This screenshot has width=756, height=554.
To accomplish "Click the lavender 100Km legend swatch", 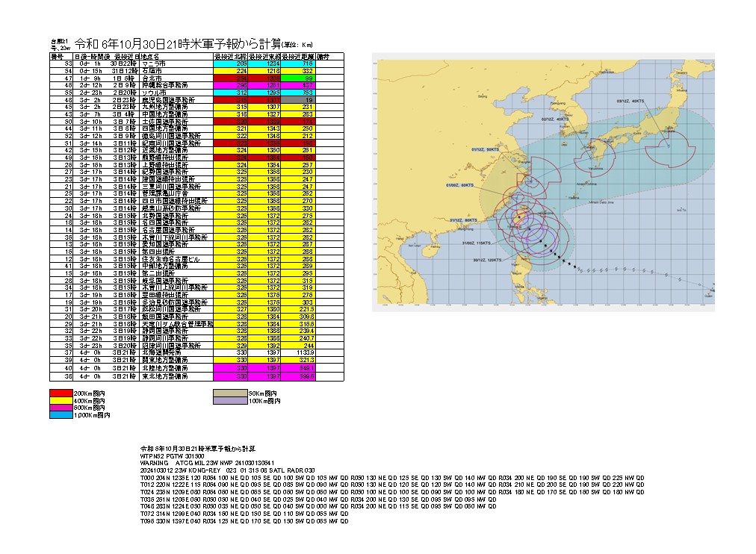I will click(x=229, y=400).
